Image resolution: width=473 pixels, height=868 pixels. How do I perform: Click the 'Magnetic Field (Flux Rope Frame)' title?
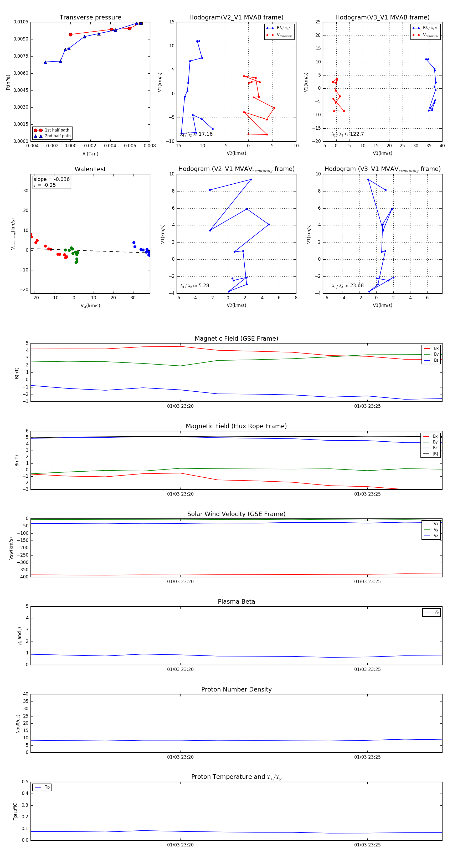(236, 426)
